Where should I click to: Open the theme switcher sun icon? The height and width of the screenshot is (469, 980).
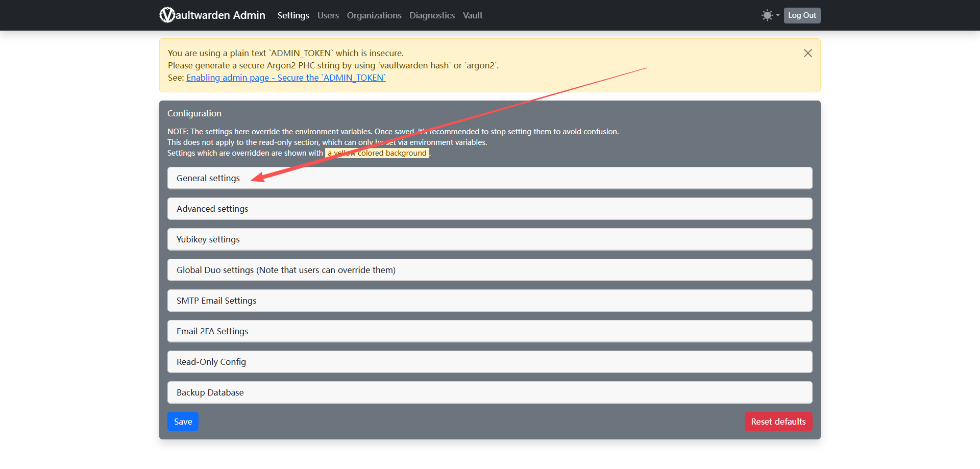click(767, 15)
